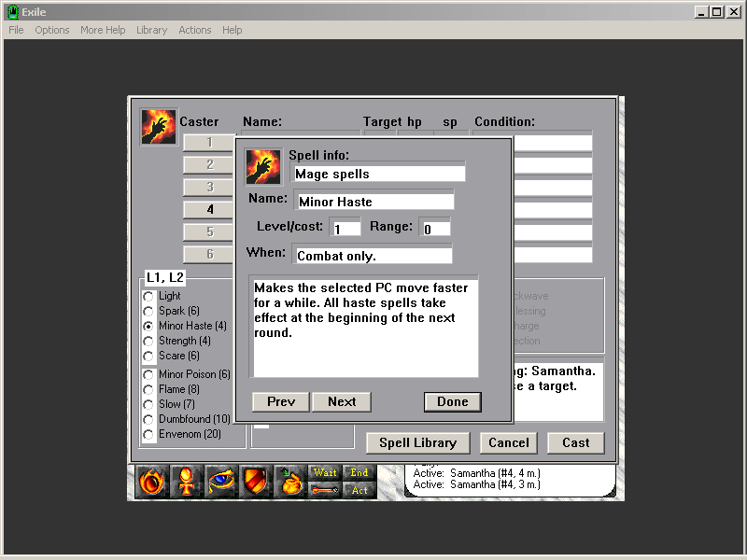Screen dimensions: 747x560
Task: Pick the Dumbfound (10) spell
Action: pos(148,419)
